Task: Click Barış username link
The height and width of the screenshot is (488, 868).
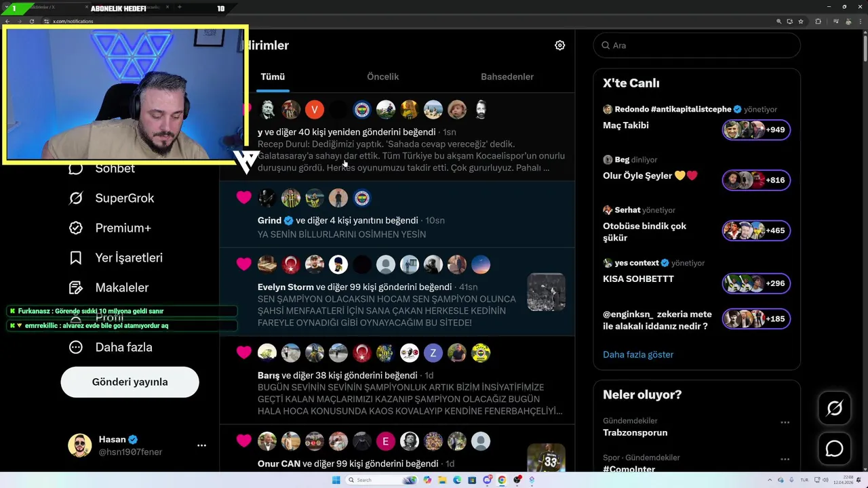Action: pyautogui.click(x=269, y=375)
